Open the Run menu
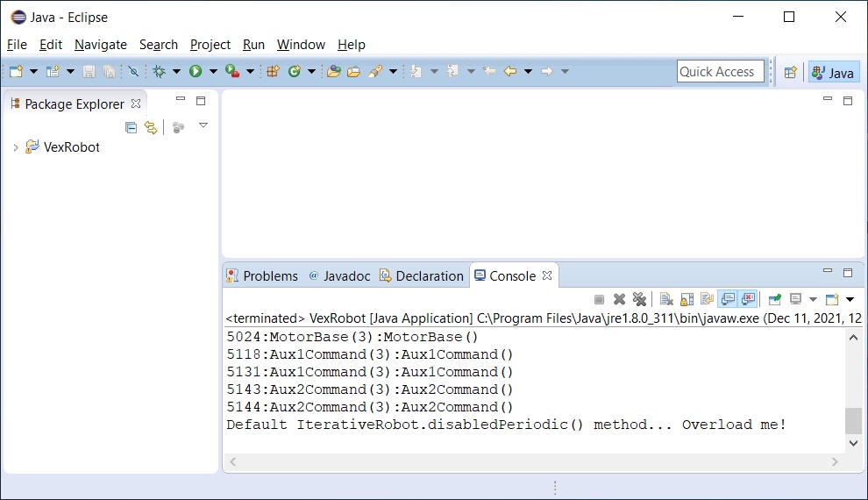 pos(253,44)
